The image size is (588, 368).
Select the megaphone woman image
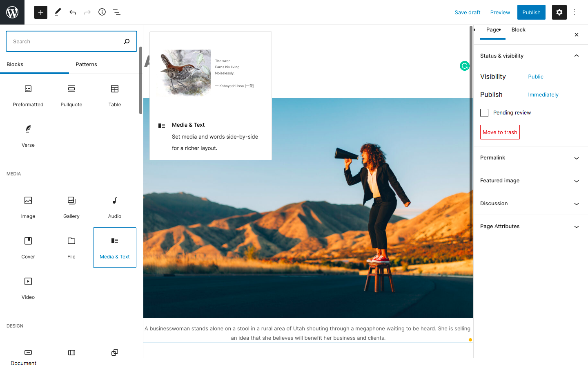pos(308,208)
